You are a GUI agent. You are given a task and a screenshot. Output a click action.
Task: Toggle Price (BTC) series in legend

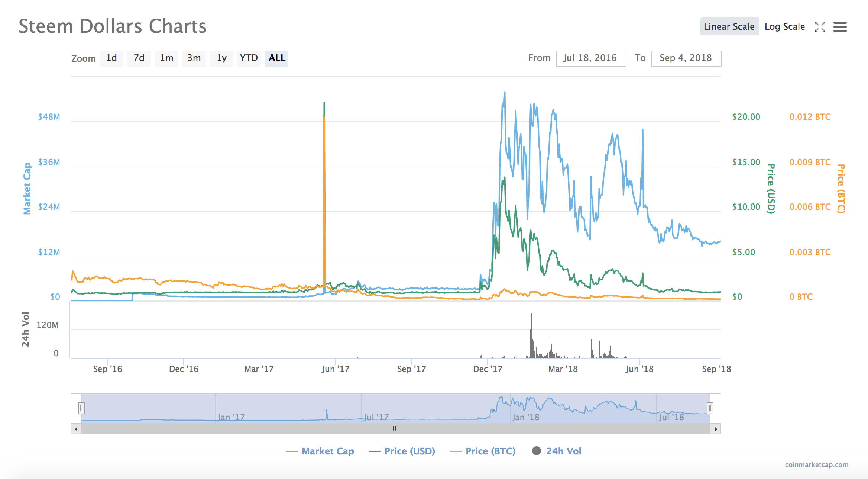[483, 451]
